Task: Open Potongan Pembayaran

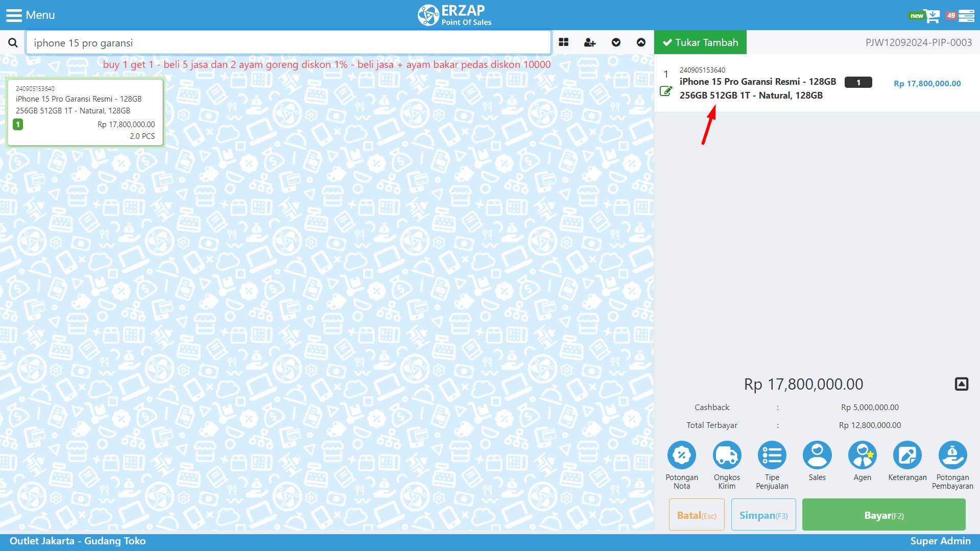Action: (952, 465)
